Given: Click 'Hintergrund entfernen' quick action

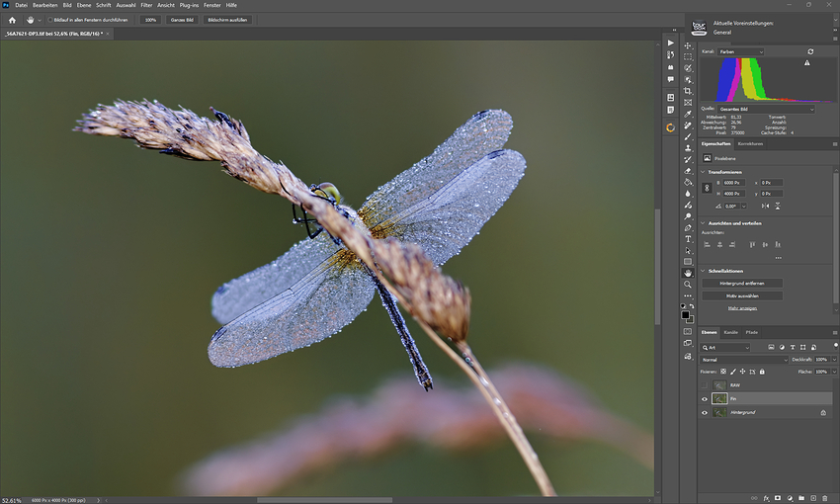Looking at the screenshot, I should (x=742, y=284).
